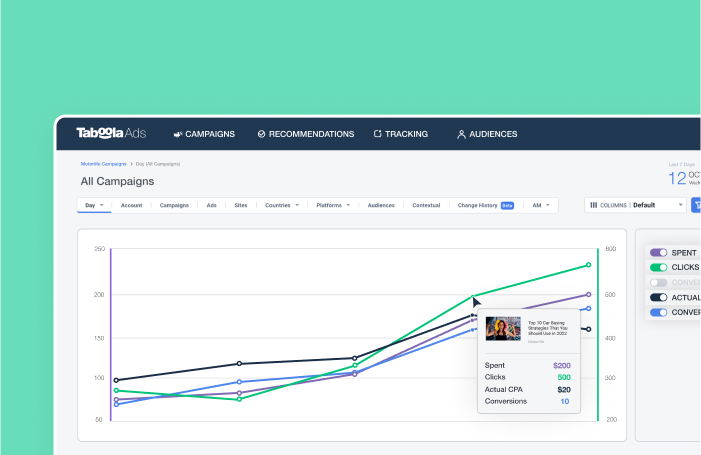Toggle the SPENT metric switch

[659, 253]
